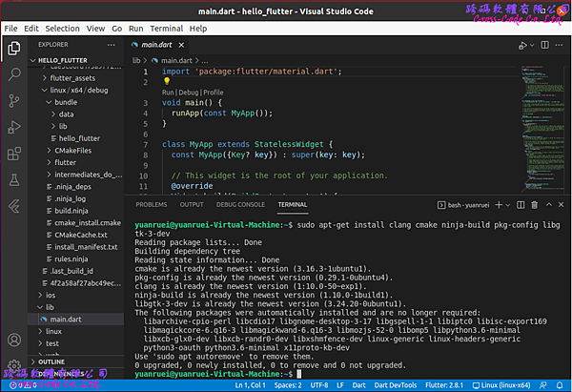
Task: Open the Source Control view
Action: click(15, 100)
